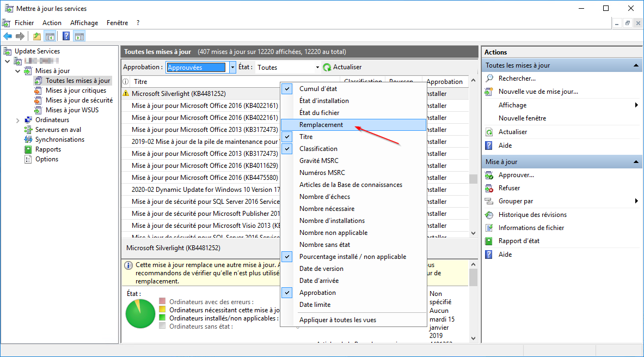Screen dimensions: 644x357
Task: Click the blue help toolbar icon
Action: (x=66, y=36)
